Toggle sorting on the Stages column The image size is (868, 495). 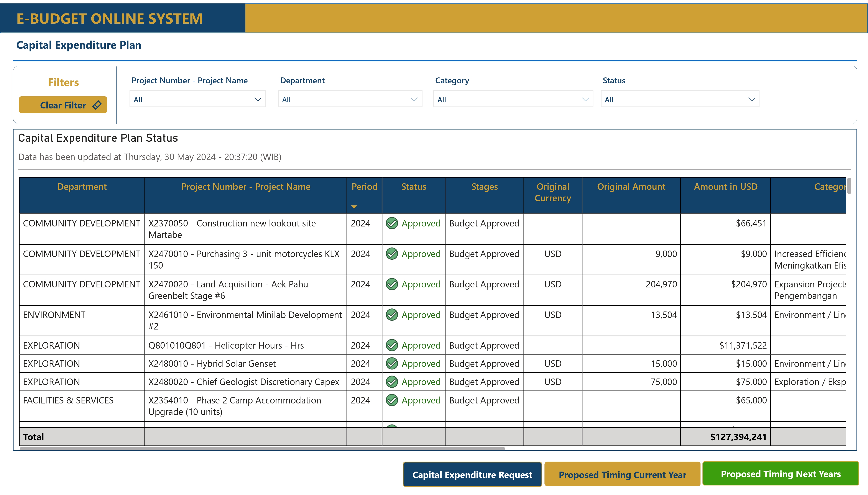click(484, 187)
